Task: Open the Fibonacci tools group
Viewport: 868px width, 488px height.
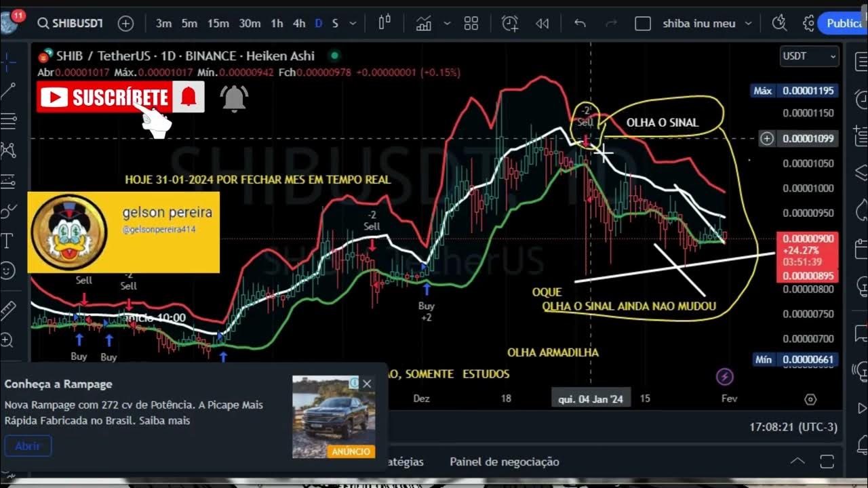Action: click(x=8, y=121)
